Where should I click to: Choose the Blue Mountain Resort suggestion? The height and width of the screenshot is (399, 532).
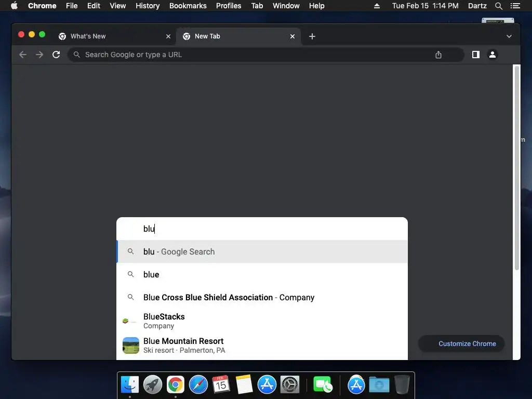click(x=262, y=345)
